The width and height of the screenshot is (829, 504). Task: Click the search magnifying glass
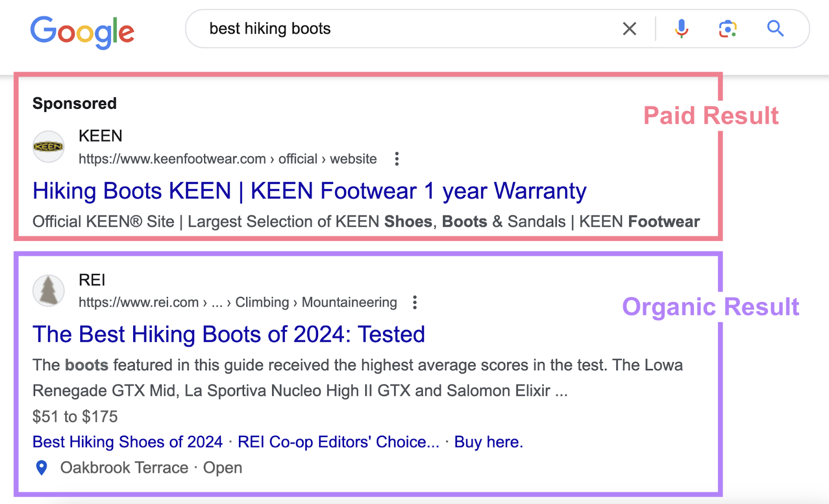pos(775,28)
